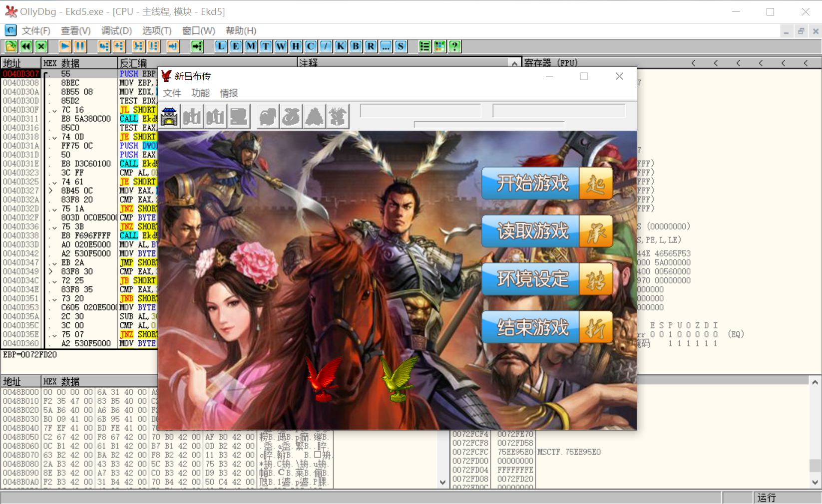Select disassembly row at address 0040D311
The height and width of the screenshot is (504, 822).
[x=80, y=119]
